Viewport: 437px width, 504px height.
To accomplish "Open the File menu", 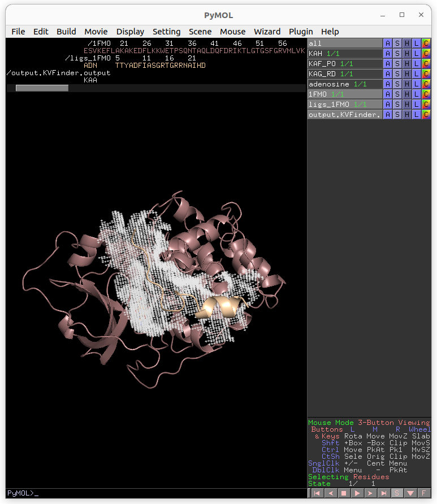I will (18, 32).
